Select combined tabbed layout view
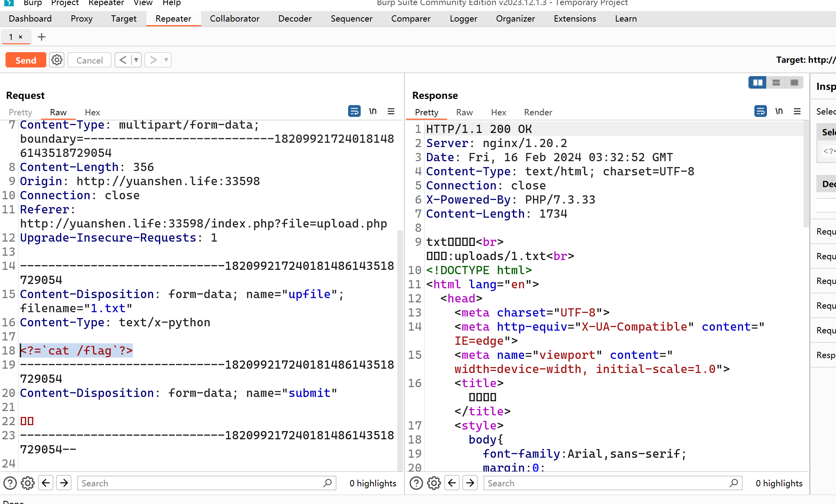The height and width of the screenshot is (504, 836). (794, 82)
